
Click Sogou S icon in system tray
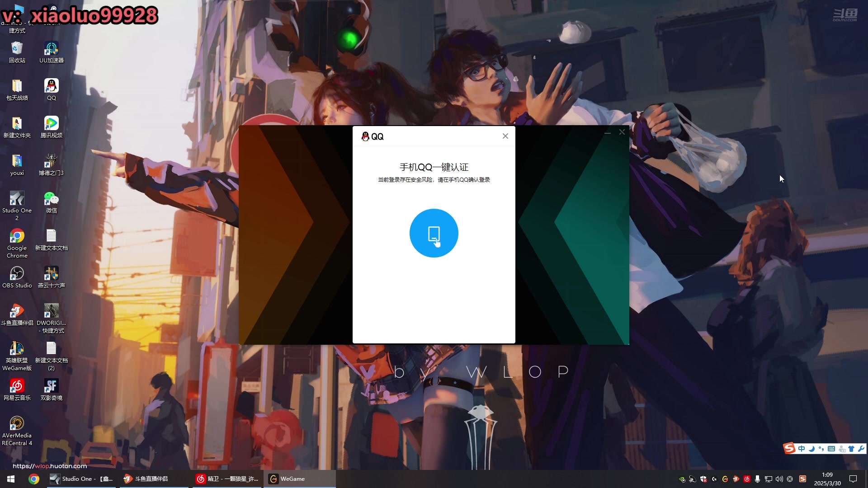[803, 479]
